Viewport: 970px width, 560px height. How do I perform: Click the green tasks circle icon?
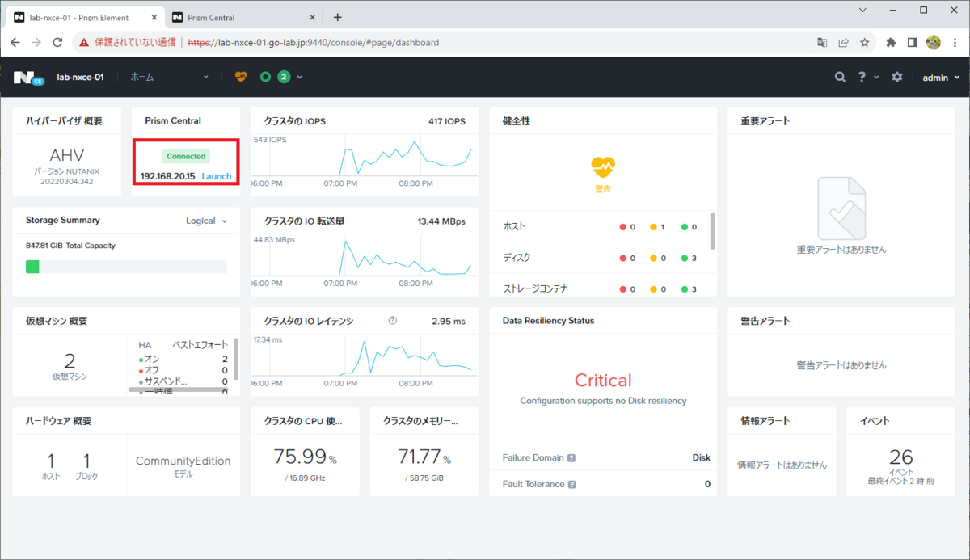click(265, 77)
